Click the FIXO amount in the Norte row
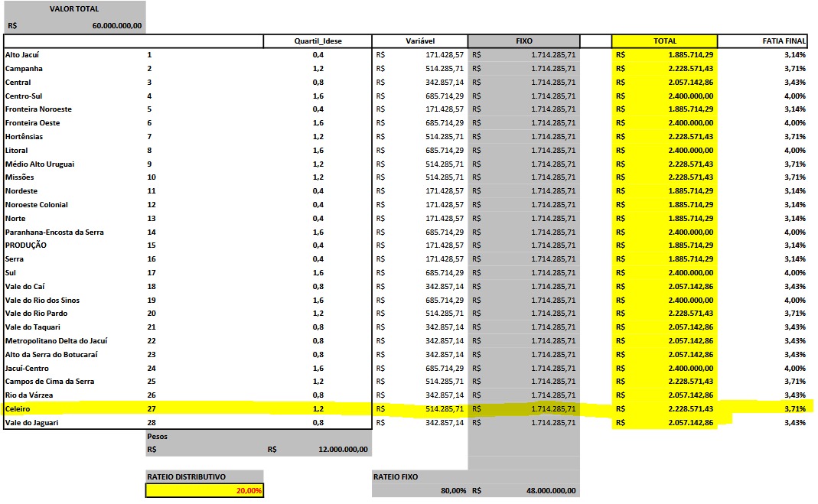 point(553,219)
